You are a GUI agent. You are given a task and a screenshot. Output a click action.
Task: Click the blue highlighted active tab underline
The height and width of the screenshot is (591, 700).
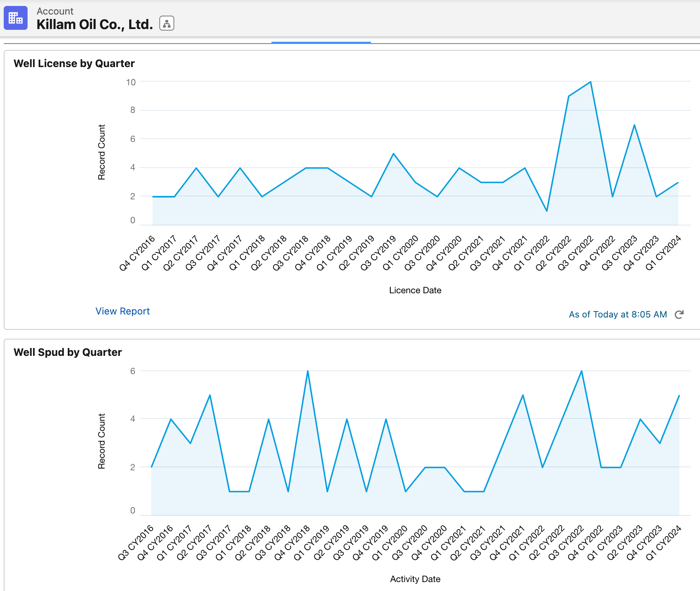click(321, 42)
